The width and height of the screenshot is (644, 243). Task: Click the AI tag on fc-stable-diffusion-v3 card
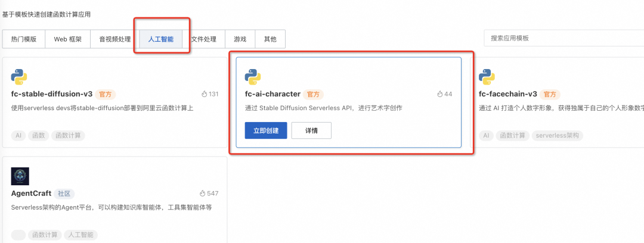click(18, 135)
